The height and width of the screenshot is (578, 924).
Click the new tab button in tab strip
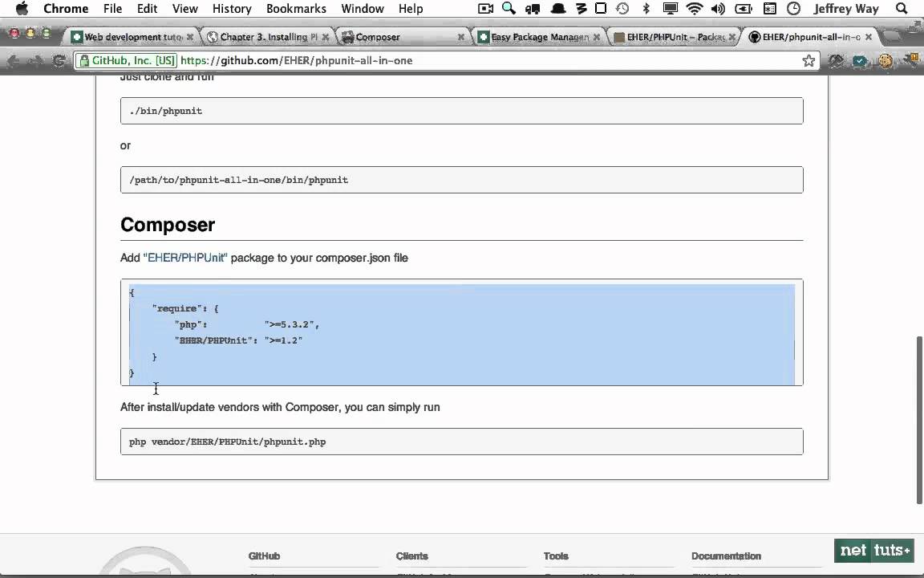click(893, 36)
